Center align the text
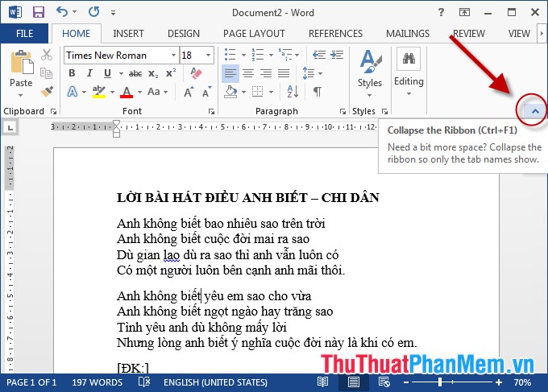Screen dimensions: 548x392 tap(248, 73)
